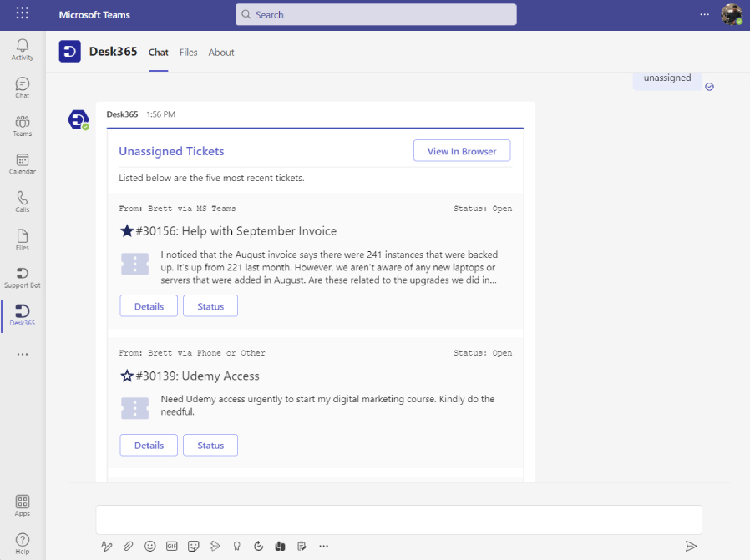
Task: Focus the Search box
Action: click(376, 14)
